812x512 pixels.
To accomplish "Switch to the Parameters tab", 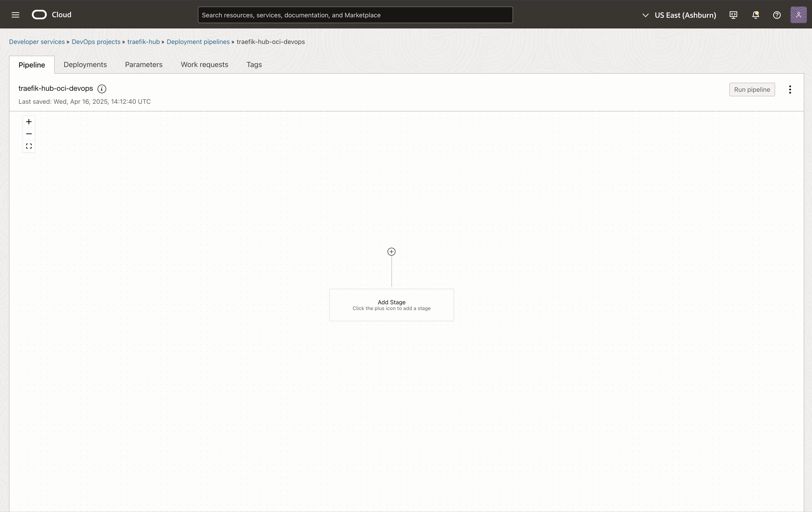I will coord(144,64).
